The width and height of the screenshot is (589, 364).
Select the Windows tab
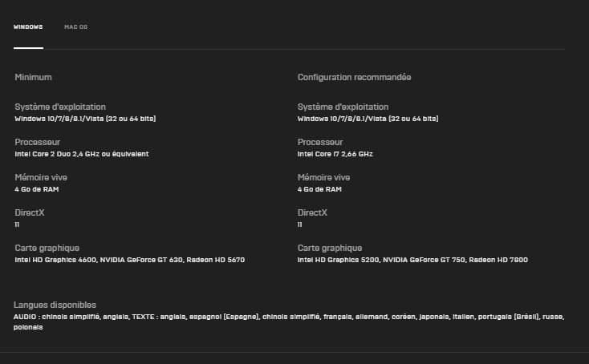point(28,27)
